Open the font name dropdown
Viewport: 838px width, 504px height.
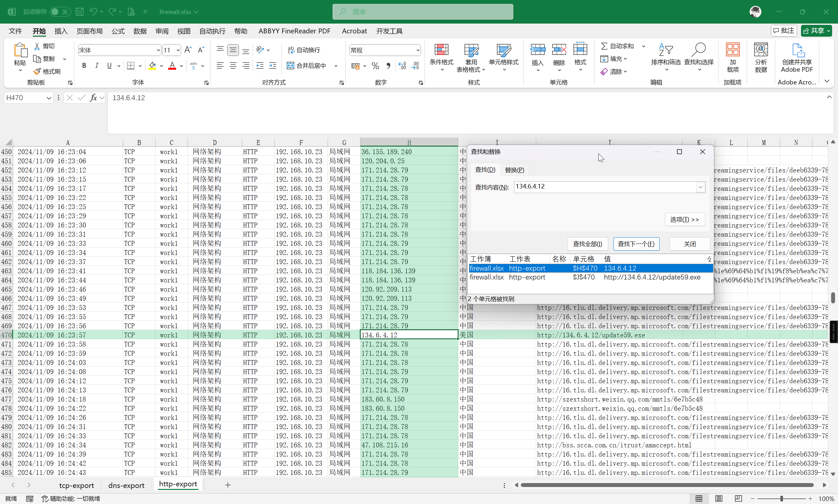158,50
